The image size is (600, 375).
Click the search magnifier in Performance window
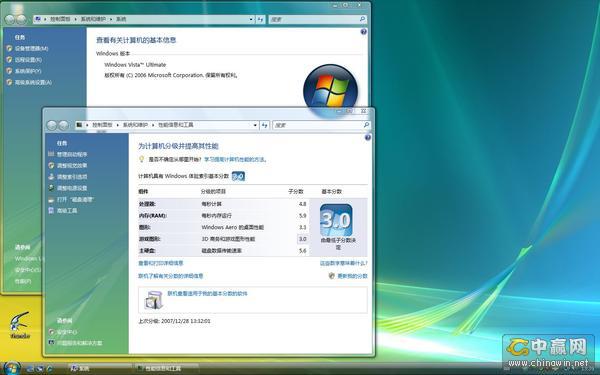point(366,125)
